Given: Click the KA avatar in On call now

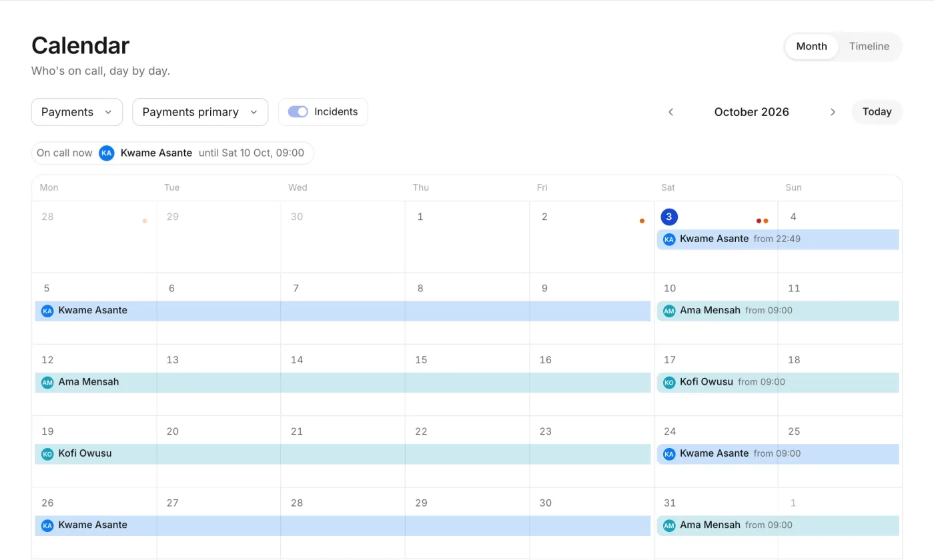Looking at the screenshot, I should [x=107, y=153].
